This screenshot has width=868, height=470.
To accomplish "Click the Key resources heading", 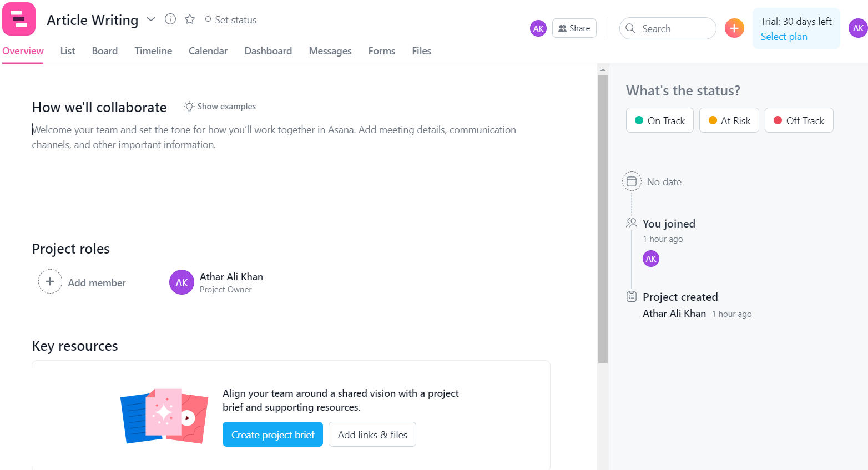I will pos(75,346).
